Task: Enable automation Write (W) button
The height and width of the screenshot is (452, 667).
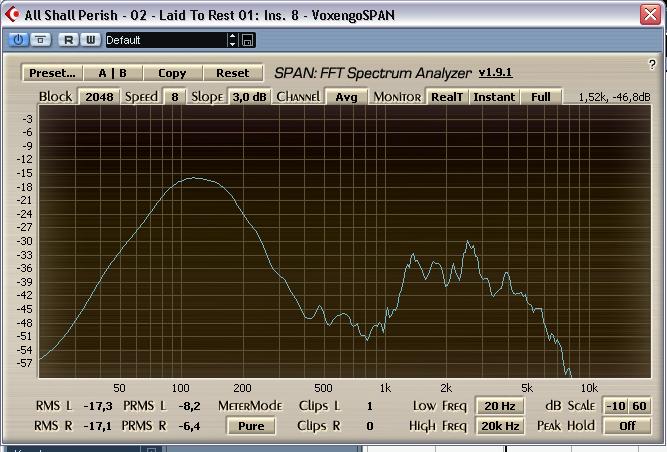Action: pos(91,40)
